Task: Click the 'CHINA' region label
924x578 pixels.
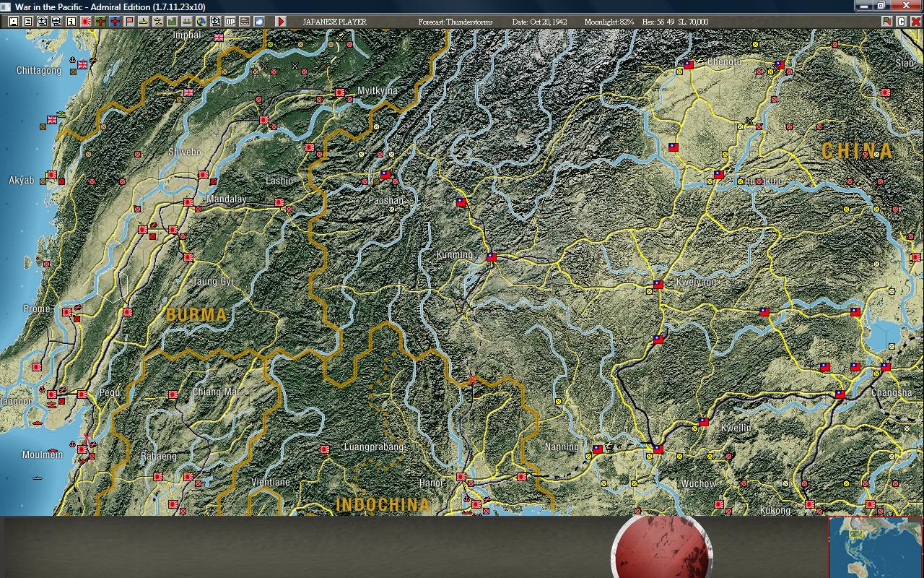Action: coord(858,151)
